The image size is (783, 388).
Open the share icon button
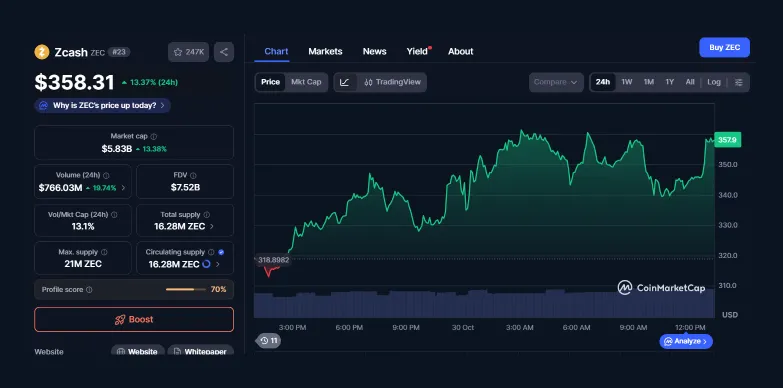tap(224, 52)
